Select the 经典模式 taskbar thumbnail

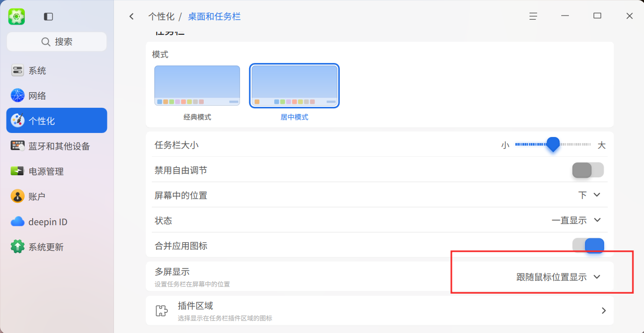(x=197, y=86)
